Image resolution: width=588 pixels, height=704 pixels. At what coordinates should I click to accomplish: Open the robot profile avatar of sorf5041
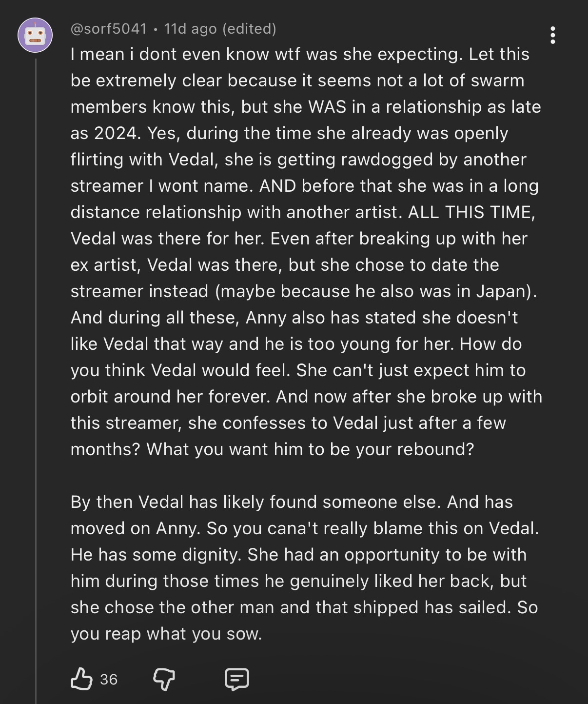35,35
